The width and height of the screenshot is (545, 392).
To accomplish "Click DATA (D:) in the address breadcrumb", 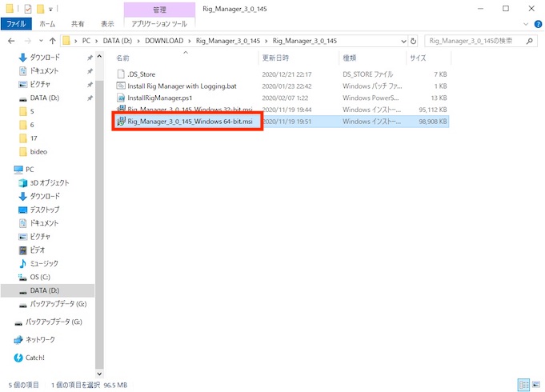I will pos(117,41).
